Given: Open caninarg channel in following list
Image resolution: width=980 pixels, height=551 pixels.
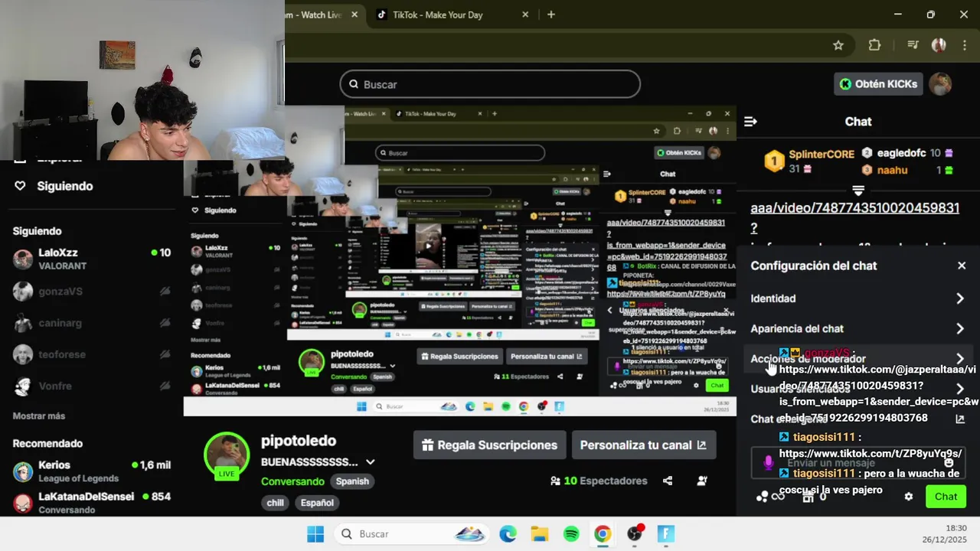Looking at the screenshot, I should click(x=92, y=324).
